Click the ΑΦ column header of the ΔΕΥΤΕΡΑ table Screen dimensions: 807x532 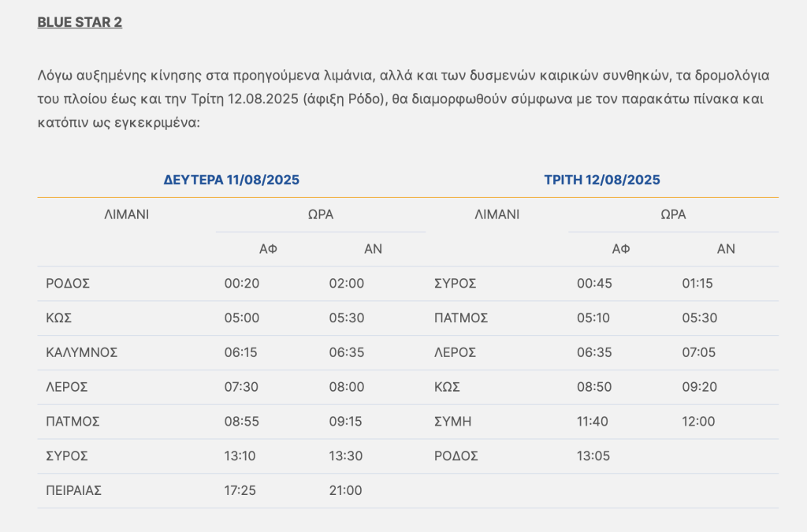point(268,249)
